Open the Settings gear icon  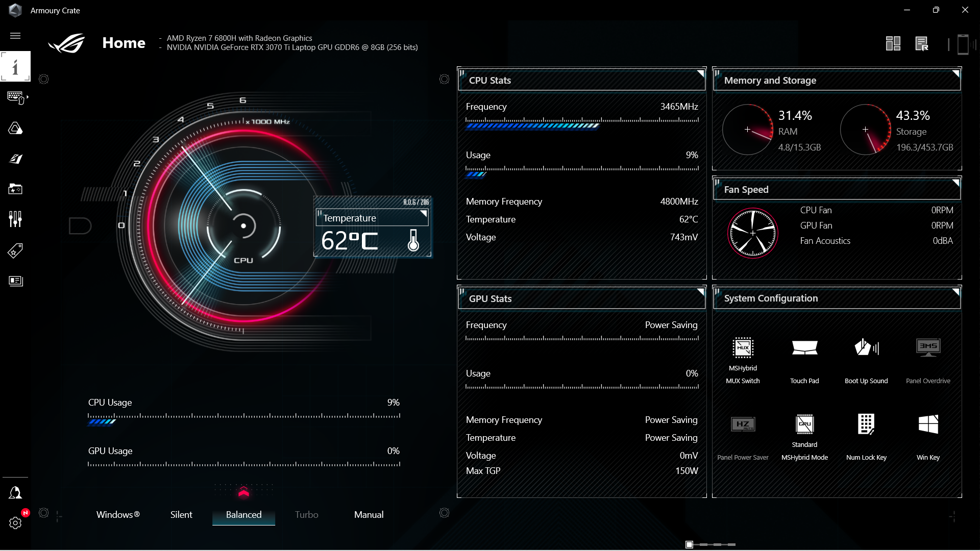tap(15, 523)
